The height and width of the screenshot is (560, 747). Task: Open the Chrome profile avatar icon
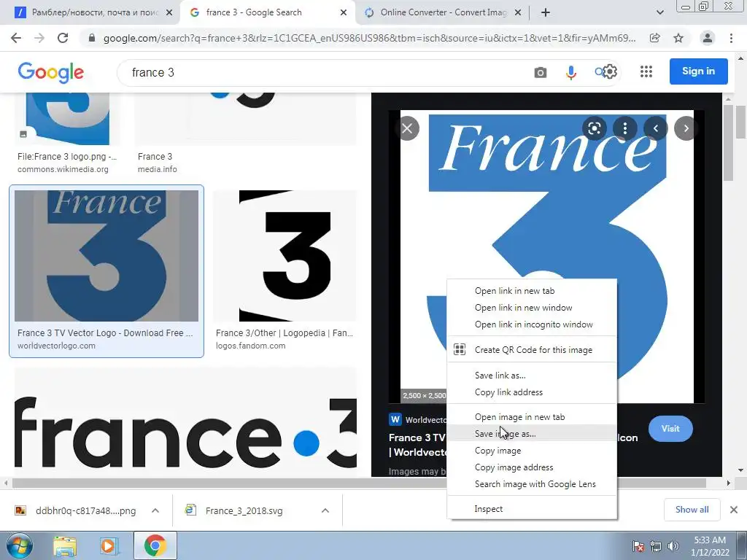[x=708, y=38]
